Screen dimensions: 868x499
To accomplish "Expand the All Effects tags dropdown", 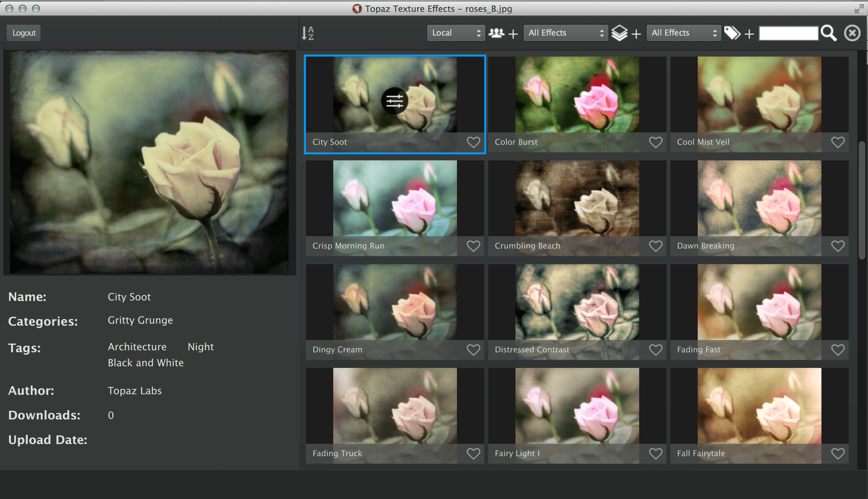I will pyautogui.click(x=683, y=33).
